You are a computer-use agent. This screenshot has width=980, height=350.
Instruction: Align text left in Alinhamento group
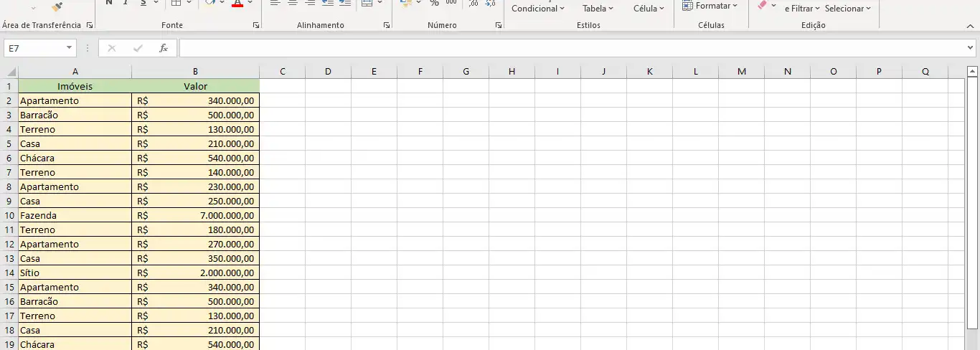275,3
